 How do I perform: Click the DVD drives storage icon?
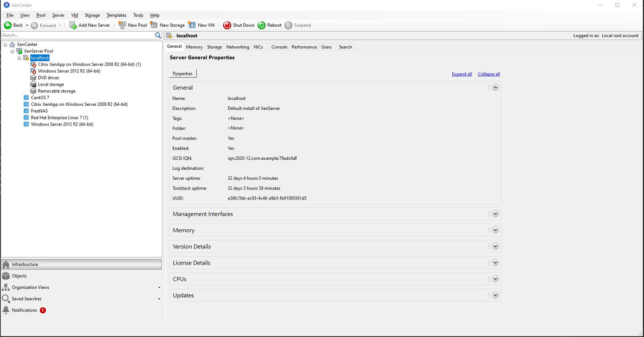click(x=33, y=78)
